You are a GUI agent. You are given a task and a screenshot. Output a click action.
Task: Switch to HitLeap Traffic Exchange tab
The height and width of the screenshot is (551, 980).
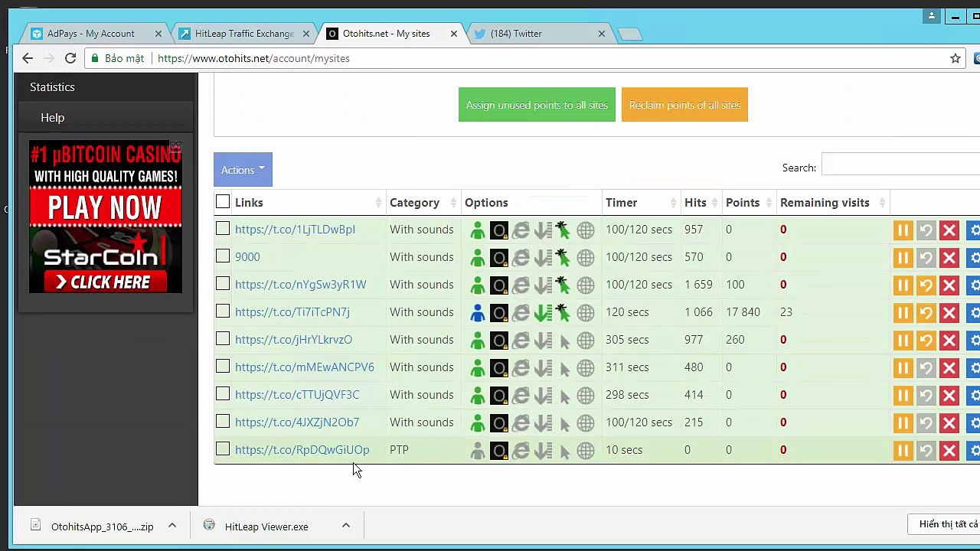pyautogui.click(x=244, y=34)
